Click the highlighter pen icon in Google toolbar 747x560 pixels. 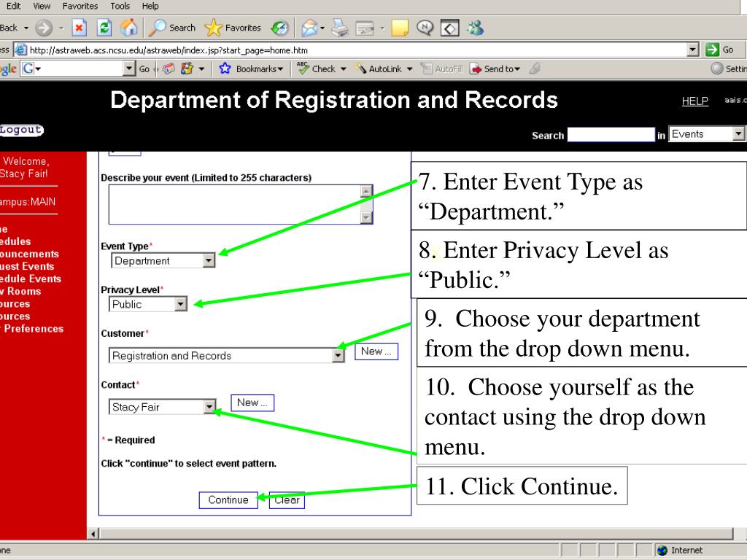(x=535, y=69)
